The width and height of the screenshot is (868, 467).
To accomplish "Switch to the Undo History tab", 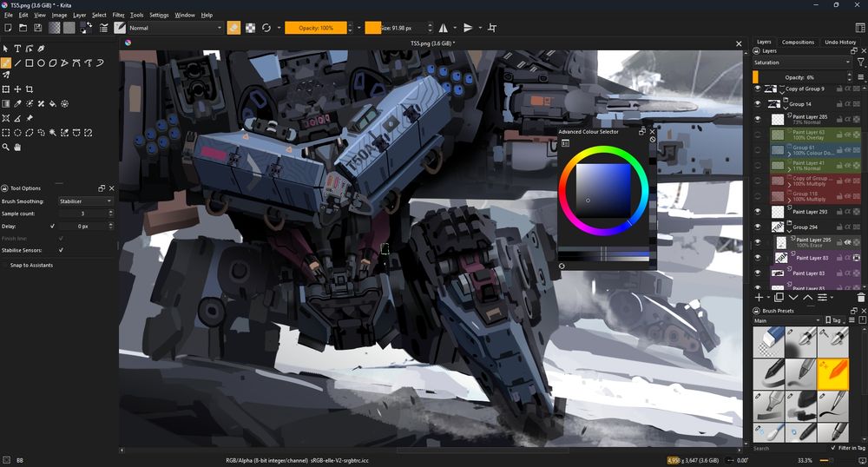I will click(x=839, y=42).
